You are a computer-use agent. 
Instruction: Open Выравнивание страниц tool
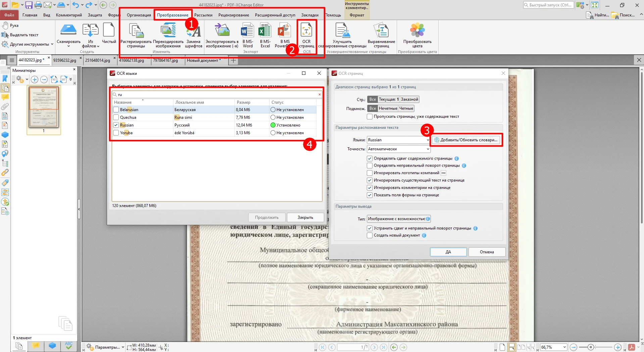[x=381, y=35]
